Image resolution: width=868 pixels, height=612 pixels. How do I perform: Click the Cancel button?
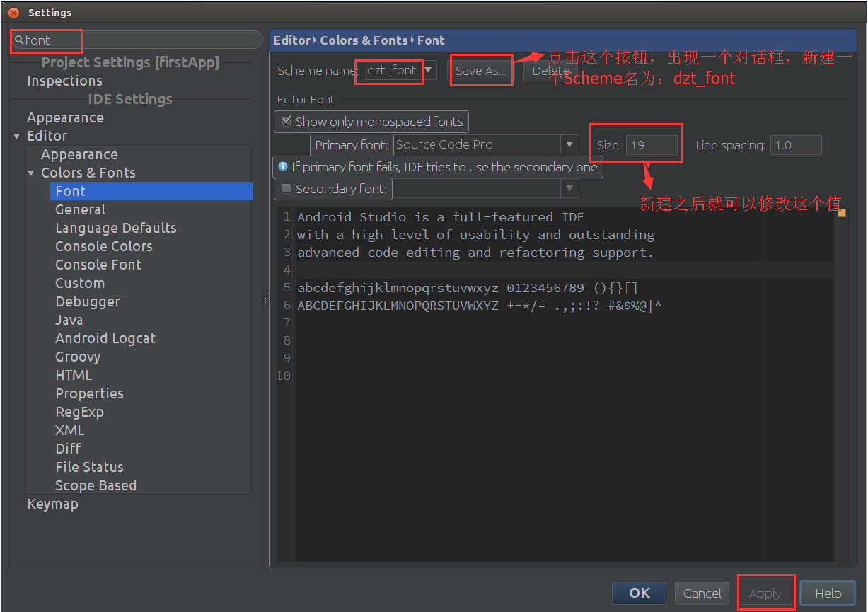click(702, 593)
